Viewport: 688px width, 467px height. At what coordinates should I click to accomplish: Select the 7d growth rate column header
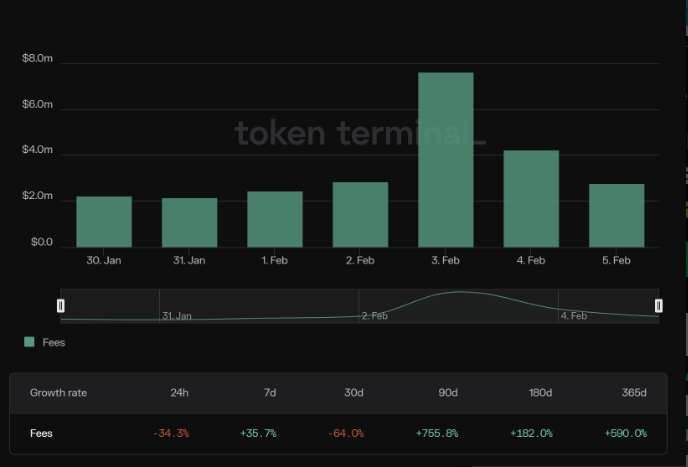pos(269,393)
